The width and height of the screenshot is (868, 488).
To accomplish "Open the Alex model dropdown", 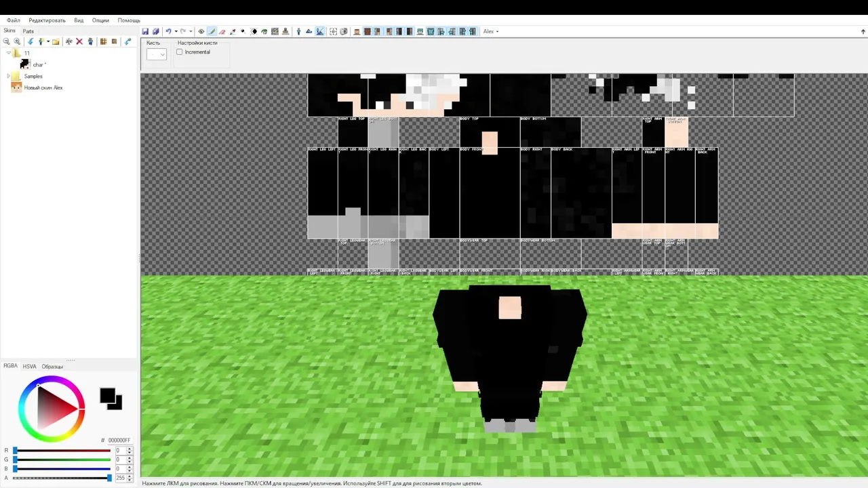I will click(491, 31).
